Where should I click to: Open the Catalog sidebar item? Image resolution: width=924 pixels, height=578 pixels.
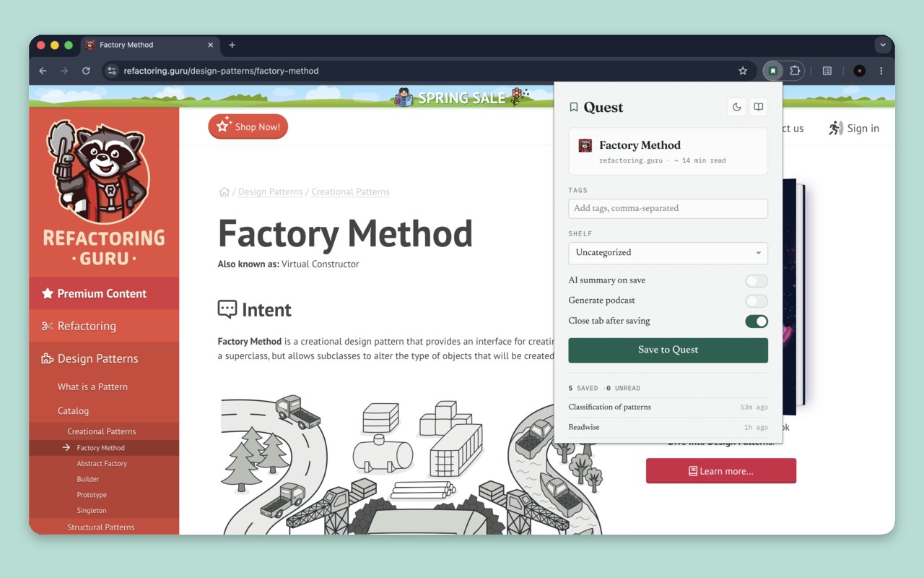pos(73,411)
